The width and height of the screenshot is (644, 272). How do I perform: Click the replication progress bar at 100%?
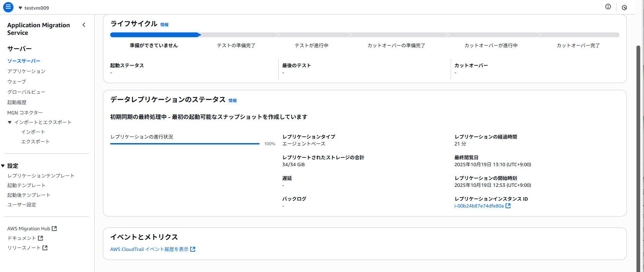(x=185, y=144)
